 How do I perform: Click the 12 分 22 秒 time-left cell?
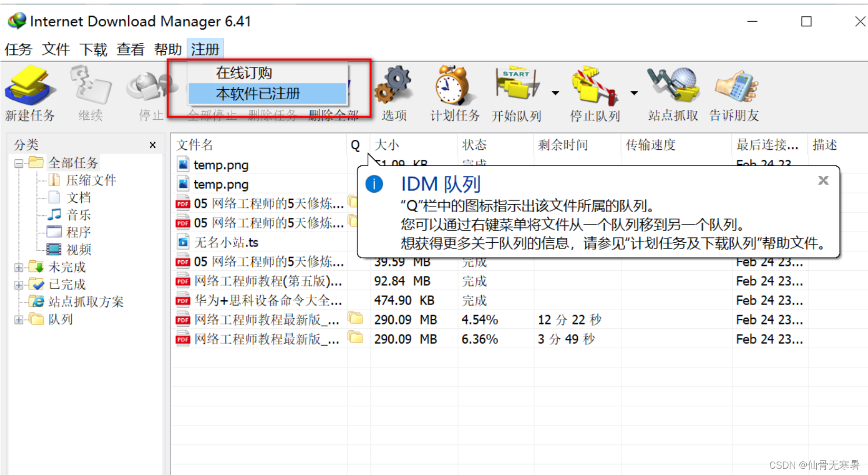click(569, 320)
